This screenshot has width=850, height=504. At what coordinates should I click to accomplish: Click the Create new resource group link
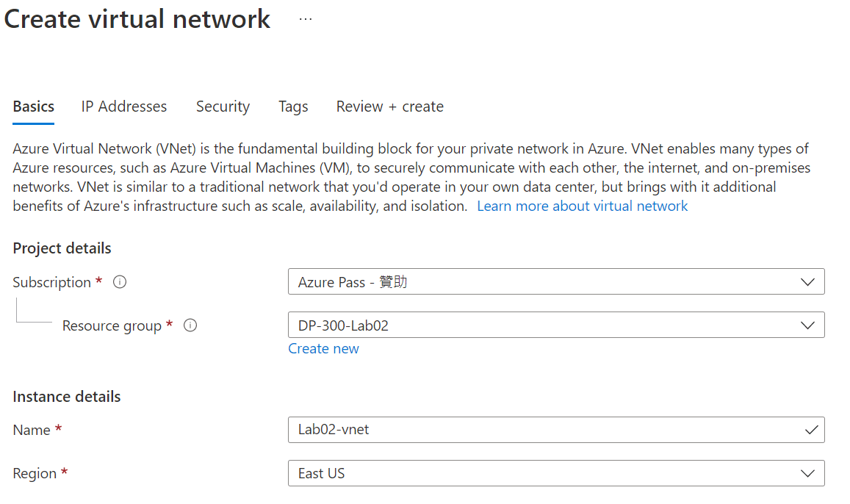tap(323, 349)
